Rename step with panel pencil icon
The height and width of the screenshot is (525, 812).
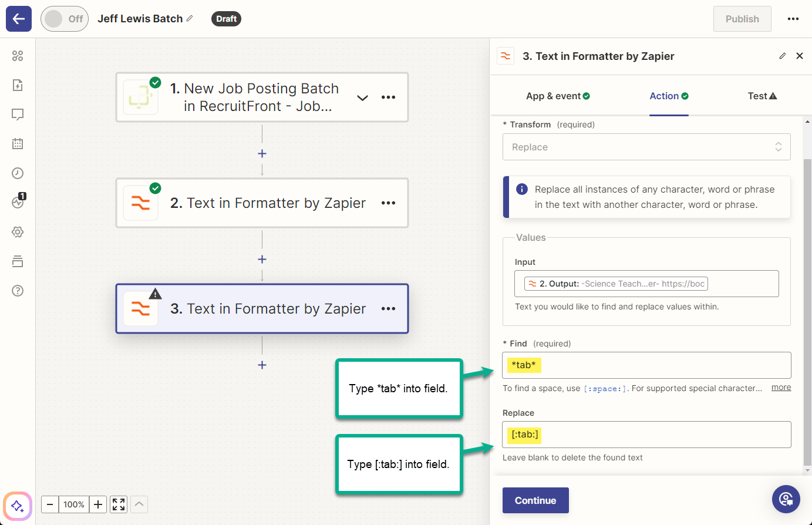point(782,56)
